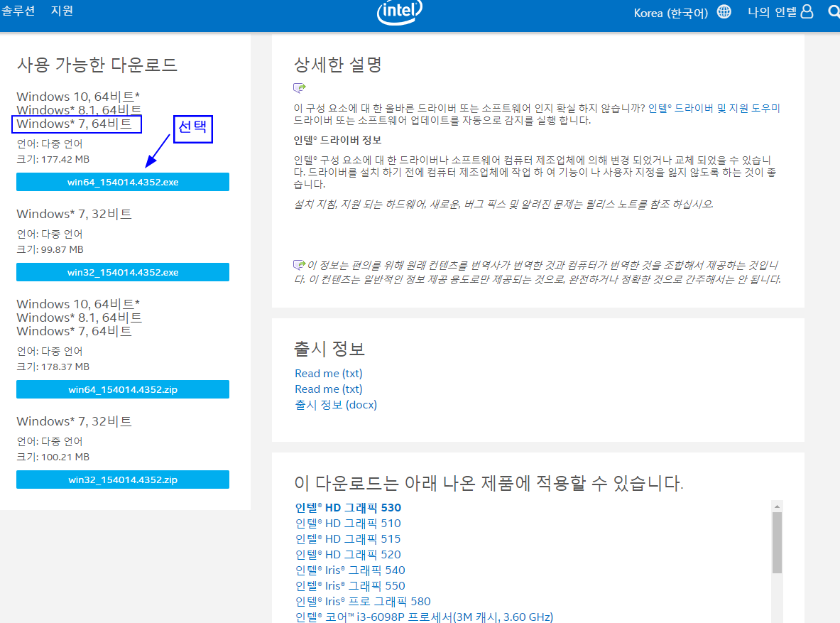Download win32_154014.4352.zip
Image resolution: width=840 pixels, height=623 pixels.
point(123,480)
